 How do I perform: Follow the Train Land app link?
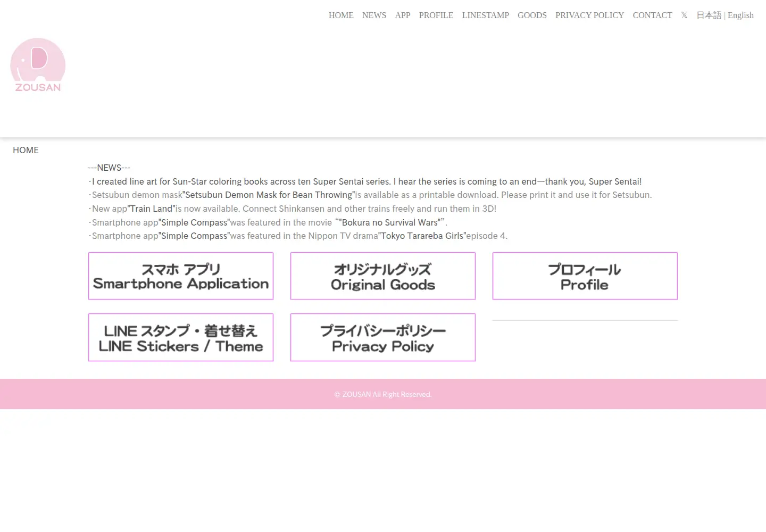pos(151,209)
